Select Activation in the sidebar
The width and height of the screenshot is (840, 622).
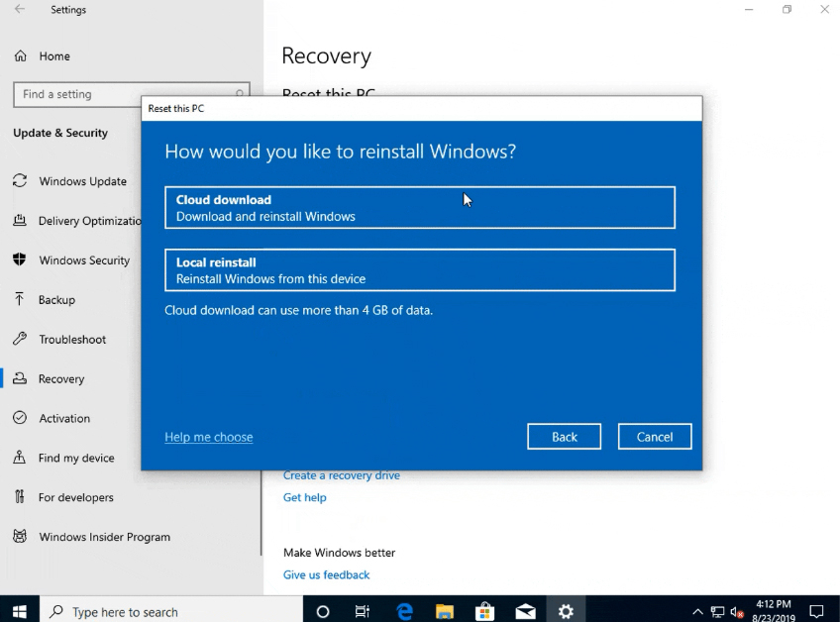pyautogui.click(x=64, y=418)
